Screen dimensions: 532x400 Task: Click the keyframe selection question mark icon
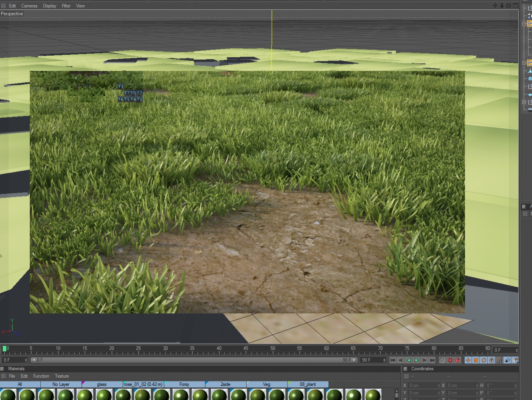tap(458, 360)
